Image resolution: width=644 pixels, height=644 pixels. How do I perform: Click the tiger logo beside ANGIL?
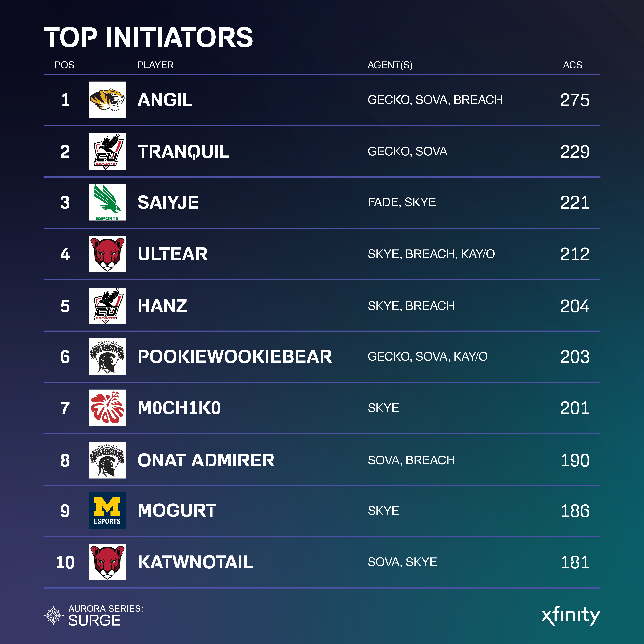(107, 100)
